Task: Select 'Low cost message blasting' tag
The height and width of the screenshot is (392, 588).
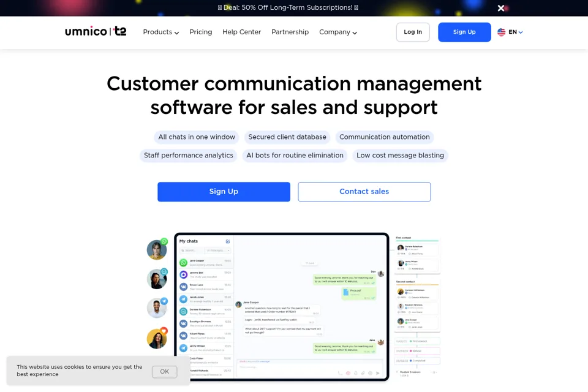Action: pos(400,156)
